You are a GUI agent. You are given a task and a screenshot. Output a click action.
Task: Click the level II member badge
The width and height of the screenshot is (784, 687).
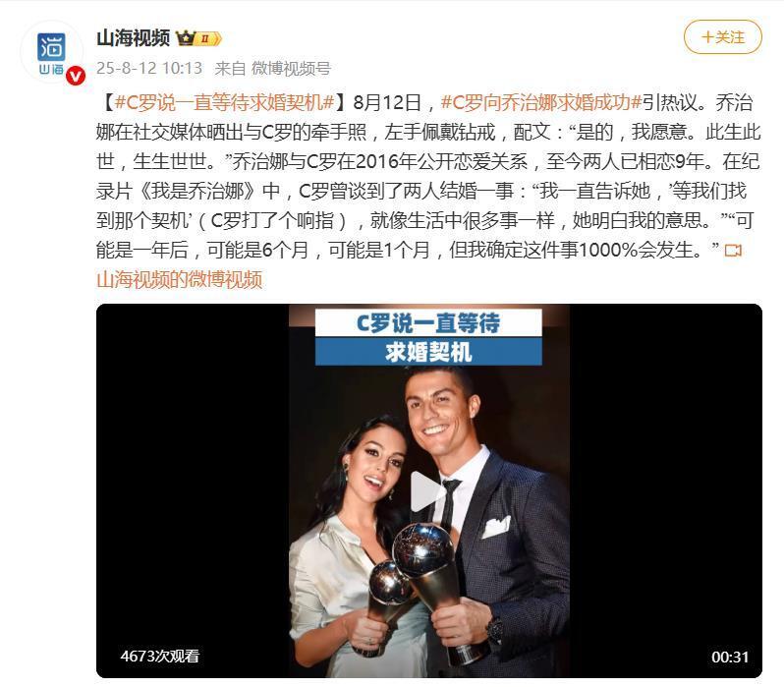(207, 38)
